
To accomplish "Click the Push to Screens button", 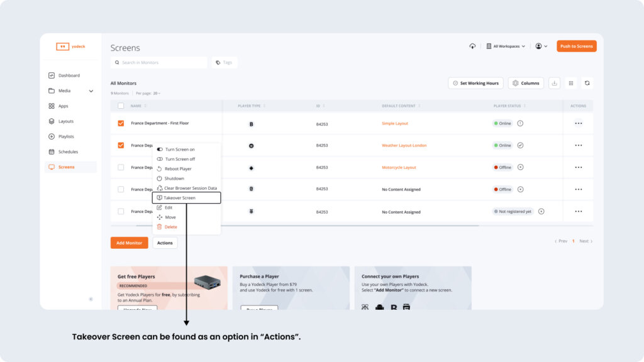I will pyautogui.click(x=576, y=47).
